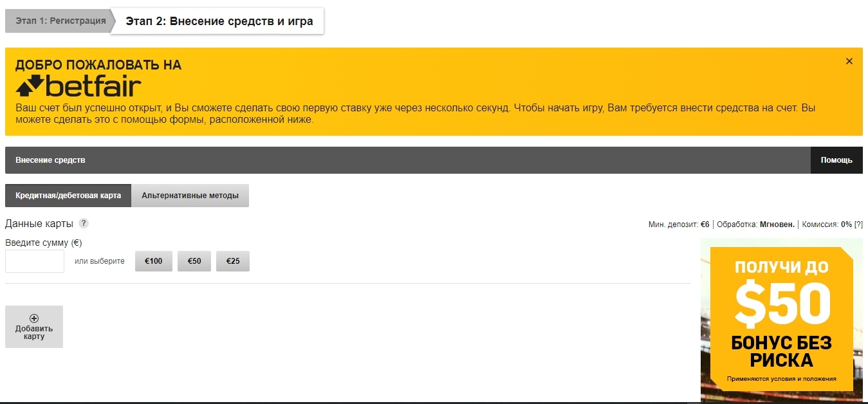The width and height of the screenshot is (868, 404).
Task: Click the plus icon in Добавить карту
Action: [34, 318]
